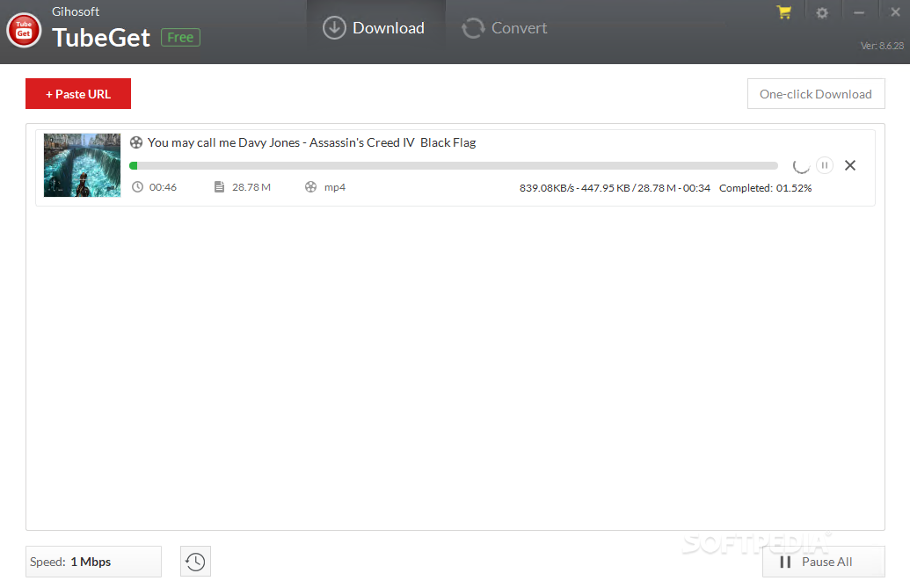Click the version text Ver: 8.6.28

click(x=882, y=46)
